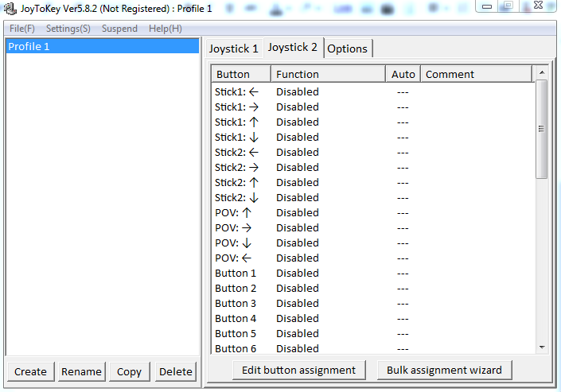Viewport: 561px width, 392px height.
Task: Select the Stick1 left arrow row
Action: (x=372, y=92)
